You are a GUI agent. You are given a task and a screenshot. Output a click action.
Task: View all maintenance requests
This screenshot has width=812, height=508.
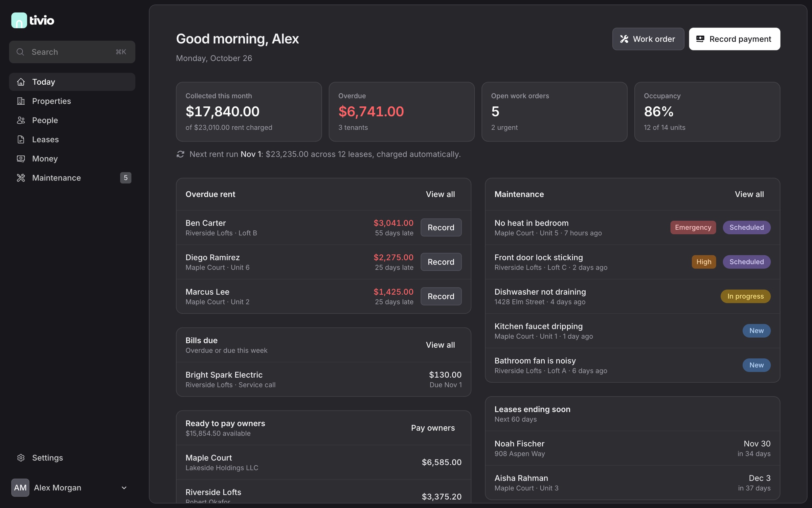(749, 194)
